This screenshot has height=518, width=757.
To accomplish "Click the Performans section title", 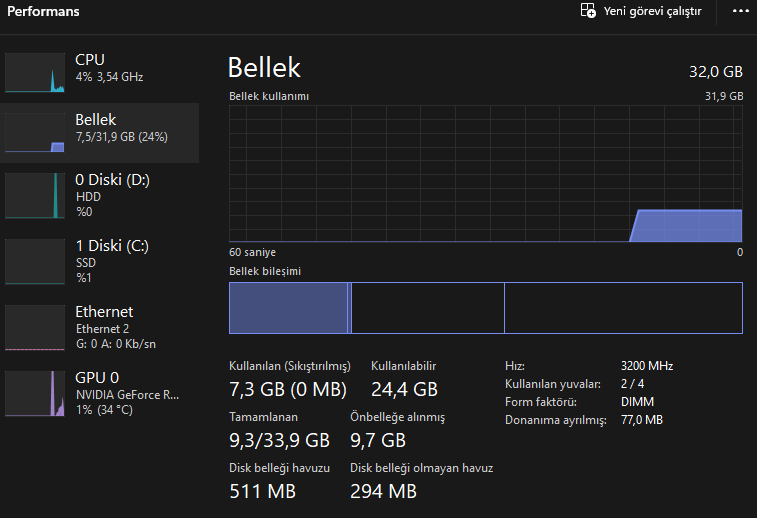I will (43, 12).
